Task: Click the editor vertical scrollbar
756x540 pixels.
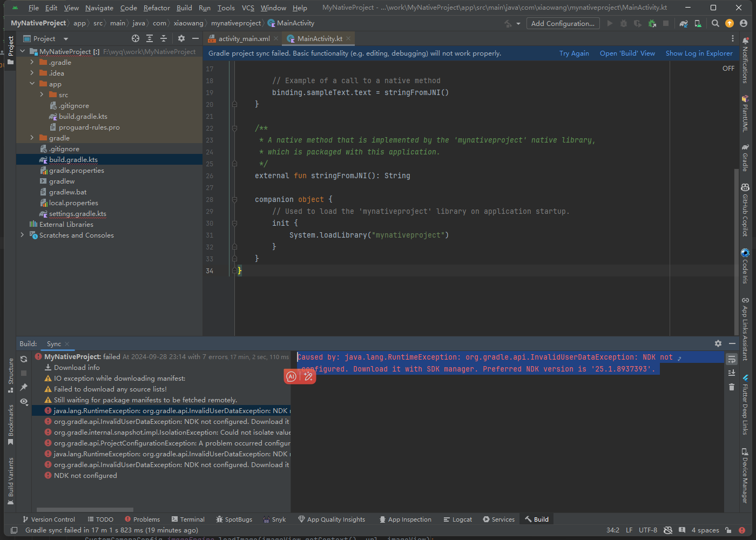Action: [735, 251]
